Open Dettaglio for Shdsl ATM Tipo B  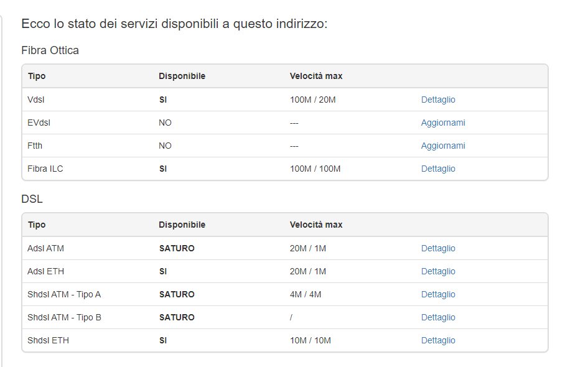[x=438, y=317]
